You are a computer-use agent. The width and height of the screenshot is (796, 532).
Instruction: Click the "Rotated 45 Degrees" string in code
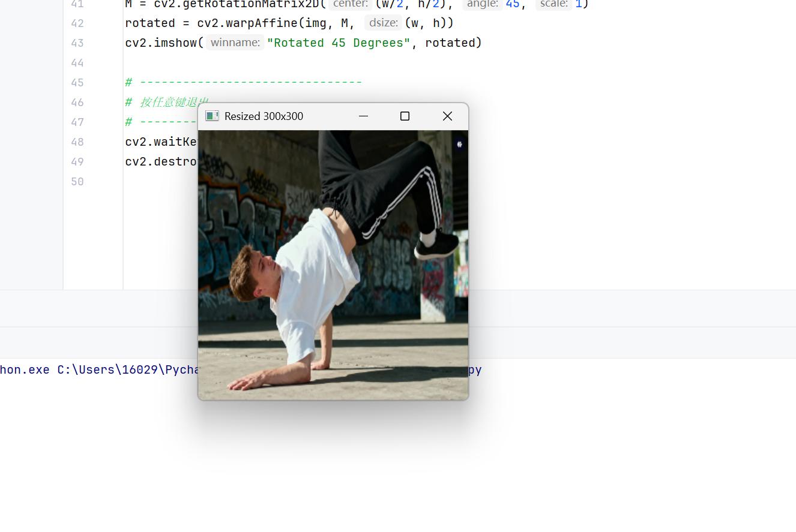click(339, 43)
